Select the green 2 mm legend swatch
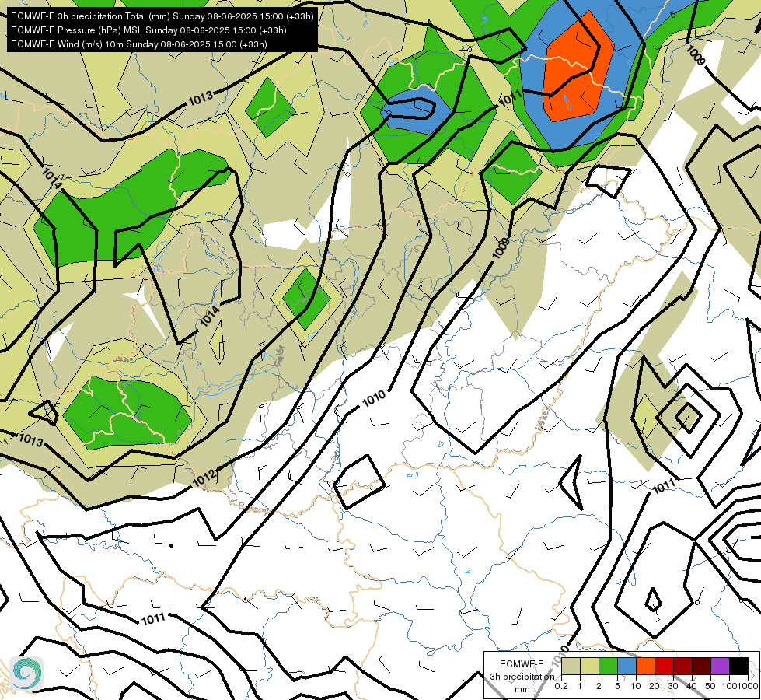Image resolution: width=761 pixels, height=700 pixels. [608, 667]
